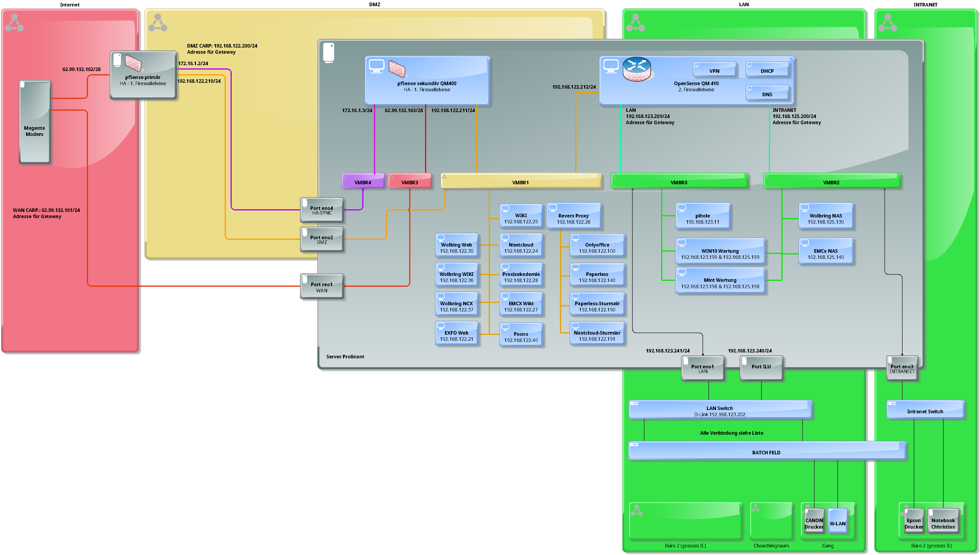The image size is (980, 555).
Task: Select the VMBR3 bridge
Action: coord(410,181)
